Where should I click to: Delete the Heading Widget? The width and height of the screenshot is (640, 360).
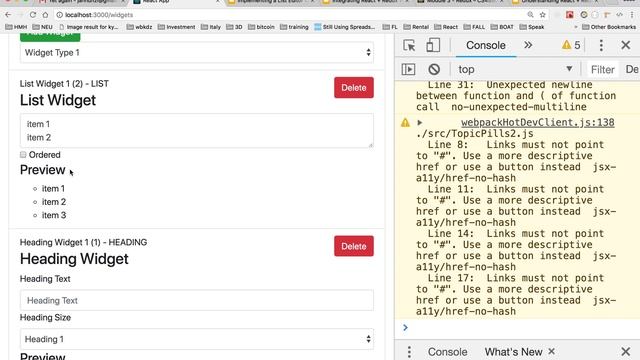[x=353, y=247]
